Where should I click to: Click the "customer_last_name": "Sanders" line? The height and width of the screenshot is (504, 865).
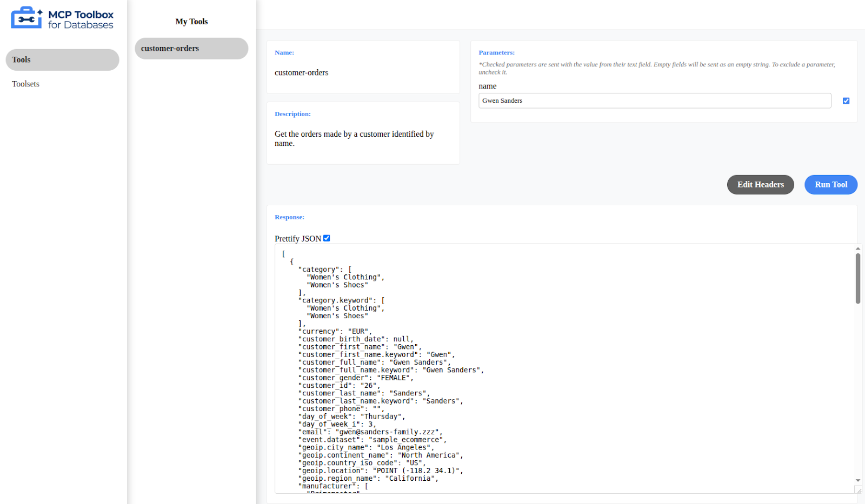[364, 393]
